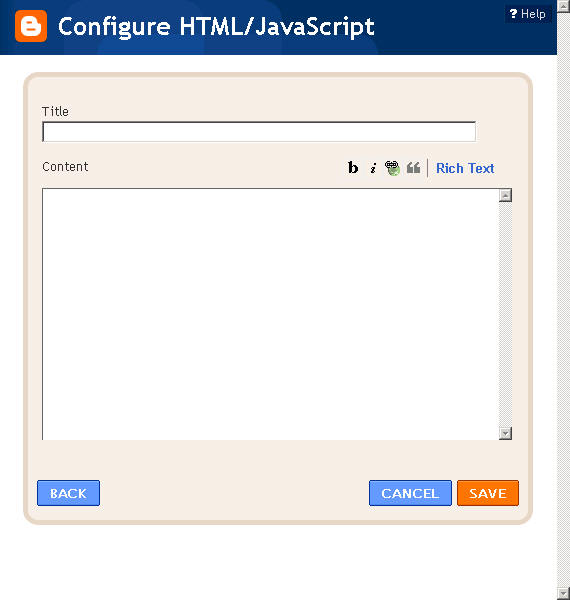Click the page scrollbar down arrow
Viewport: 570px width, 600px height.
pyautogui.click(x=563, y=593)
